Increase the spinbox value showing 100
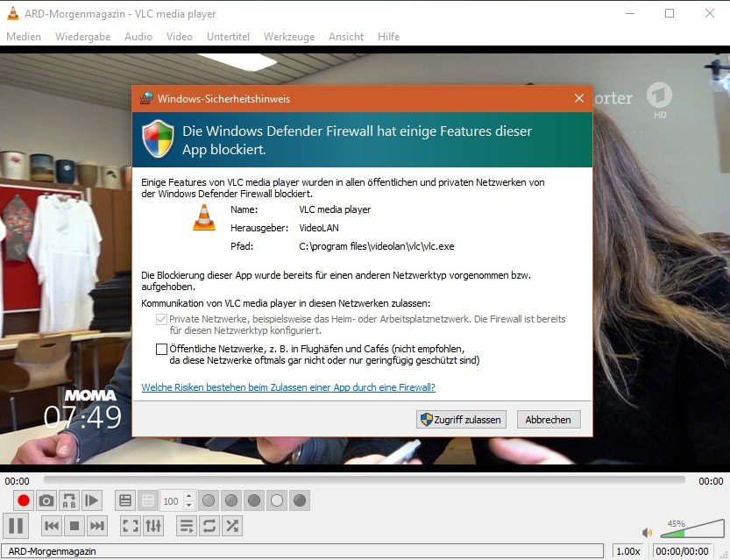The image size is (730, 560). [188, 497]
